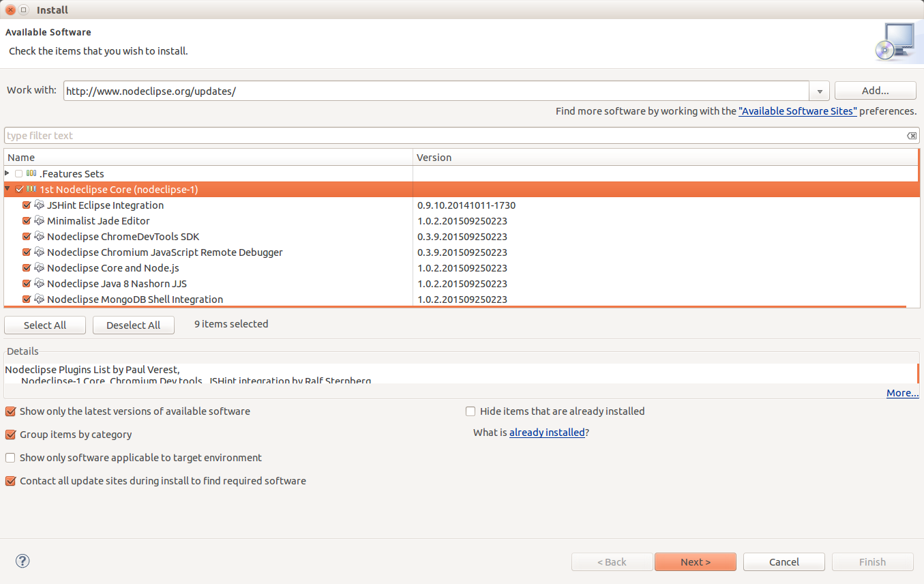Clear the filter text with the clear icon

point(912,136)
